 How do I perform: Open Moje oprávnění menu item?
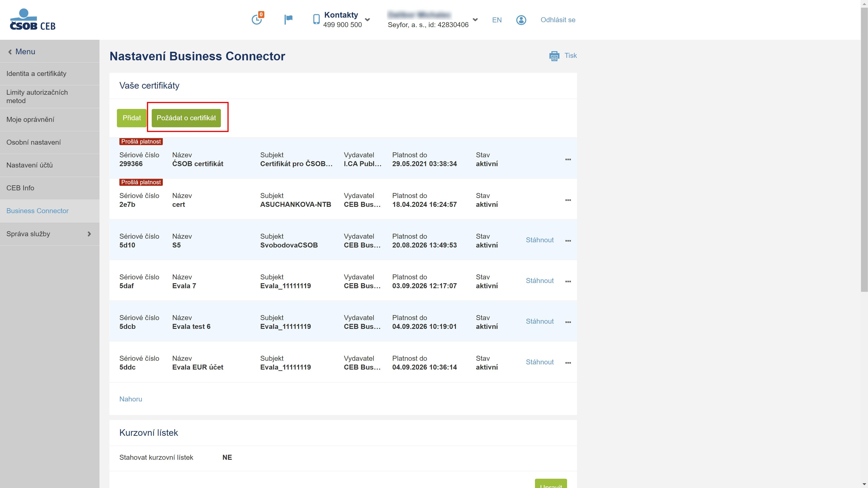click(x=50, y=120)
